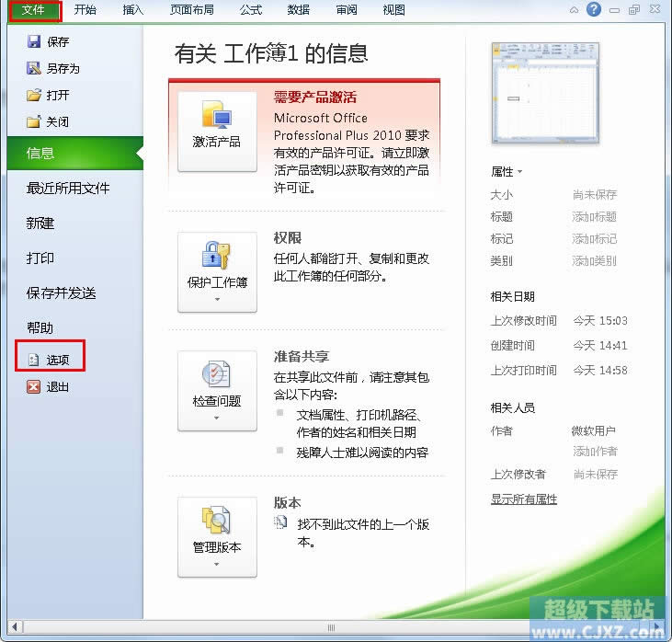Image resolution: width=672 pixels, height=642 pixels.
Task: Click the Open (打开) folder icon
Action: pyautogui.click(x=33, y=95)
